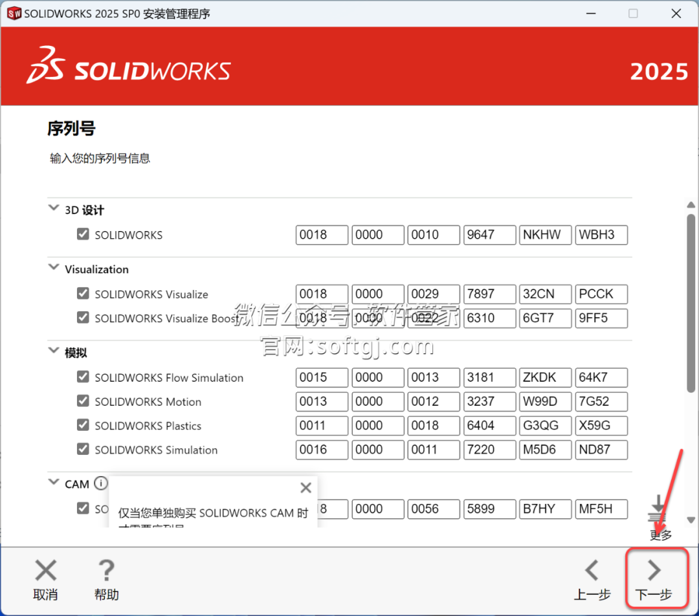The image size is (699, 616).
Task: Click Visualize Boost field 6310
Action: click(489, 318)
